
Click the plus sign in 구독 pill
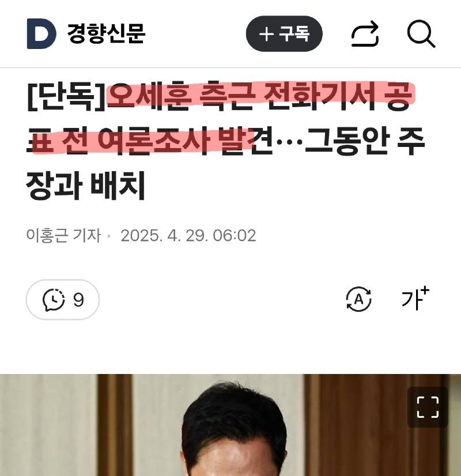266,33
